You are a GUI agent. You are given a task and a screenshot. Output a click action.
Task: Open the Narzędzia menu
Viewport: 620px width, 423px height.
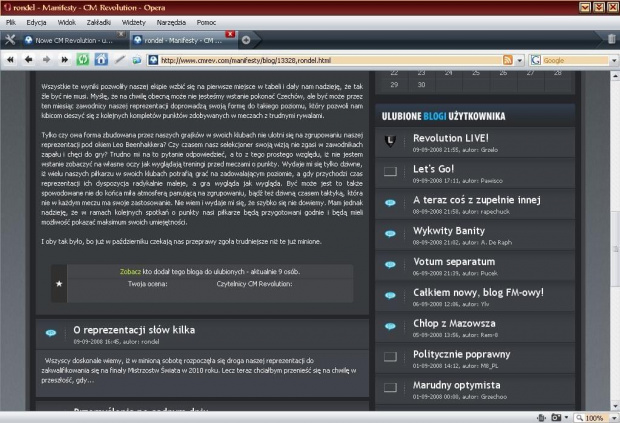171,23
